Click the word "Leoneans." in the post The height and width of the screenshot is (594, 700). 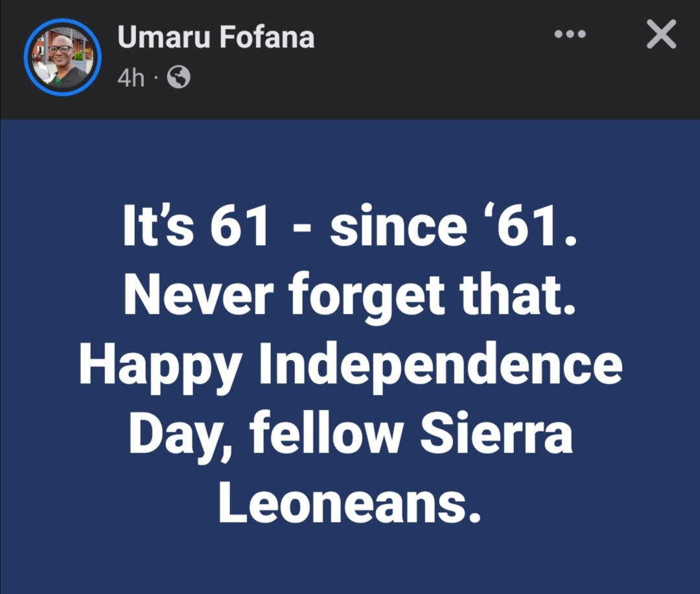click(351, 504)
